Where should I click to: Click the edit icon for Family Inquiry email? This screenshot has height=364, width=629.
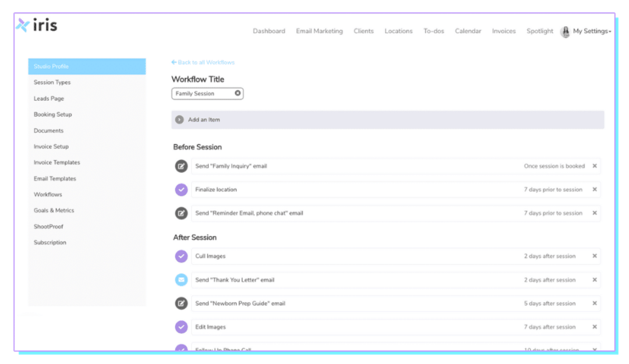[x=181, y=166]
